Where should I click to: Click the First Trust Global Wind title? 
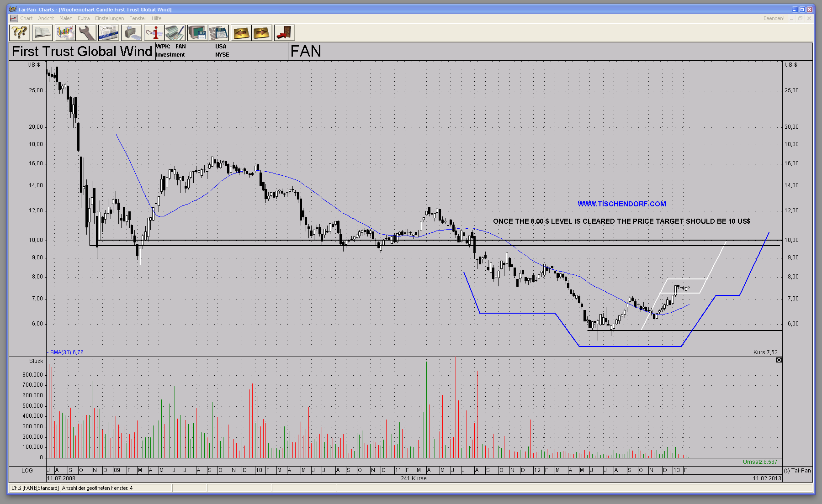click(x=82, y=51)
